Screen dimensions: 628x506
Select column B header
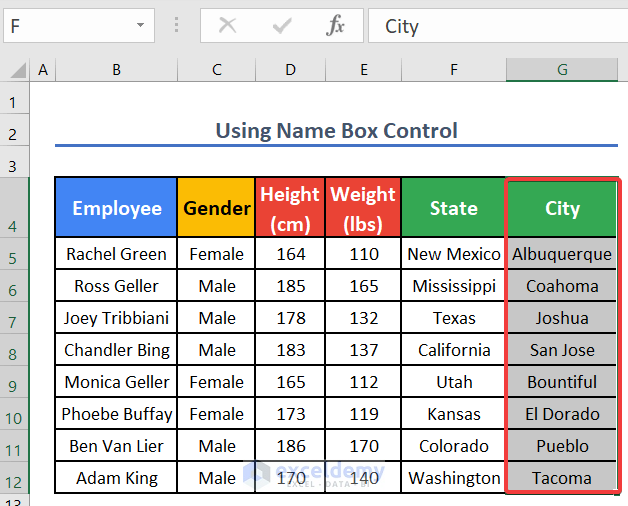(x=116, y=70)
